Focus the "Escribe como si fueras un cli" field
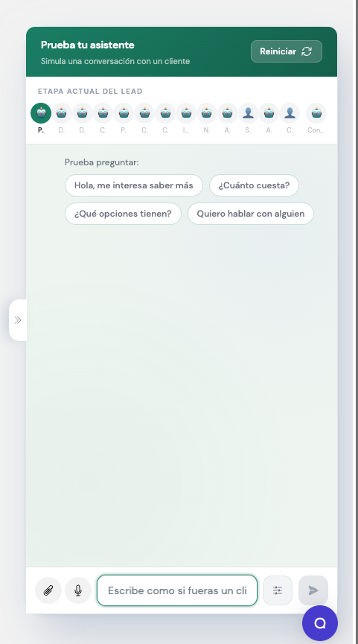358x644 pixels. (177, 590)
